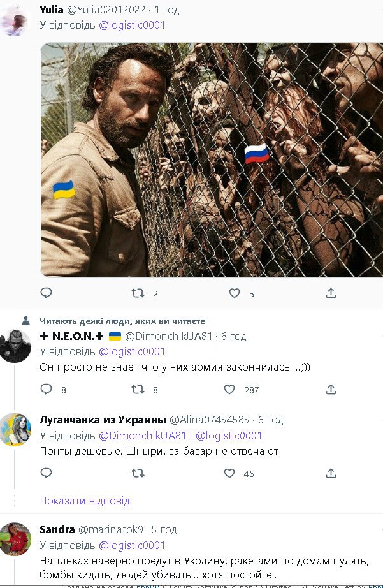Like the Луганчанка из Украины tweet

(229, 473)
